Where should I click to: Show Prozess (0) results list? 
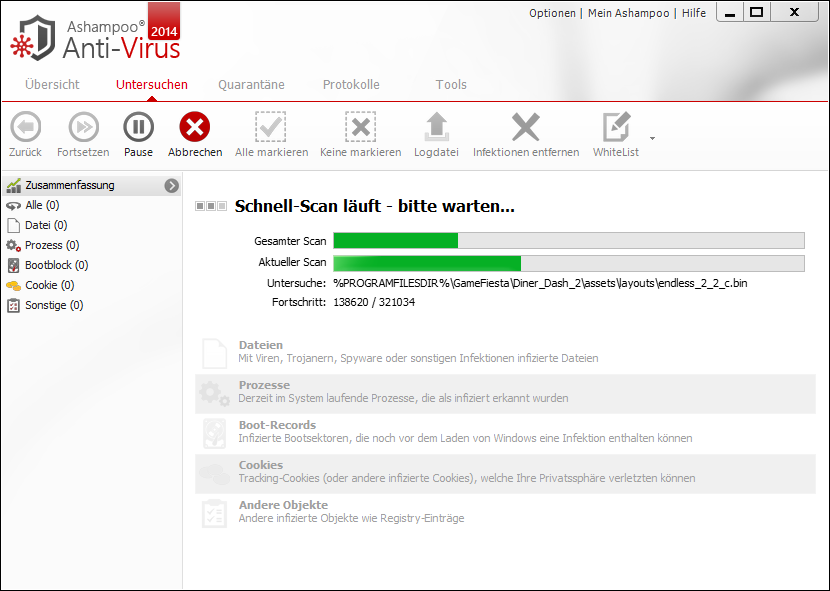[52, 245]
